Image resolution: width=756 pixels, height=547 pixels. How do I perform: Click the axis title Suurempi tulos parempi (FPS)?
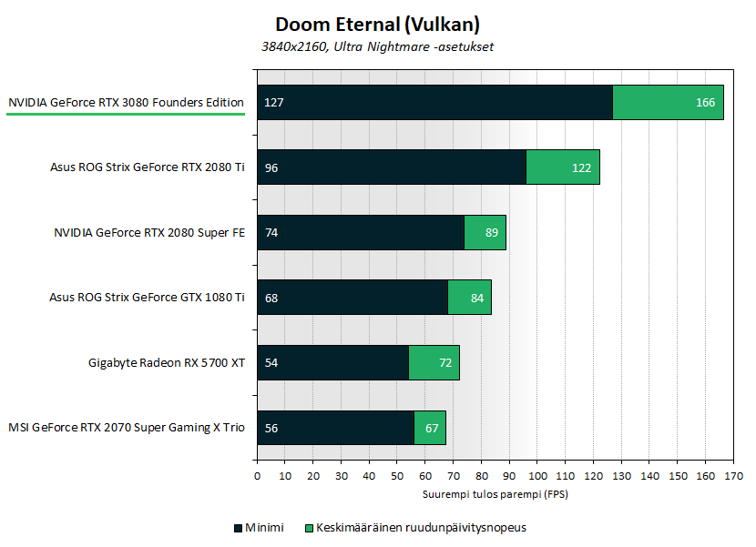pos(495,494)
